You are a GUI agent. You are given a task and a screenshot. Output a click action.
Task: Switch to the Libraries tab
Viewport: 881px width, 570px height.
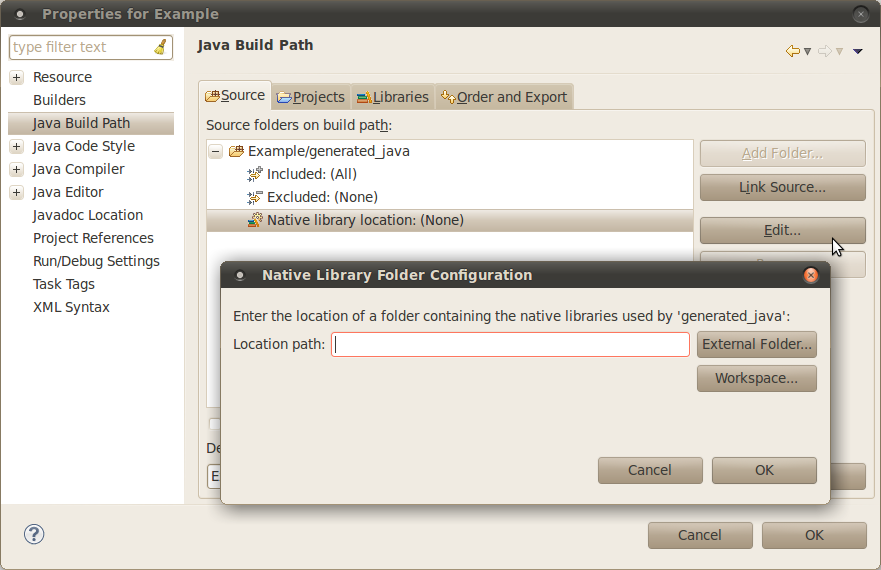click(393, 97)
